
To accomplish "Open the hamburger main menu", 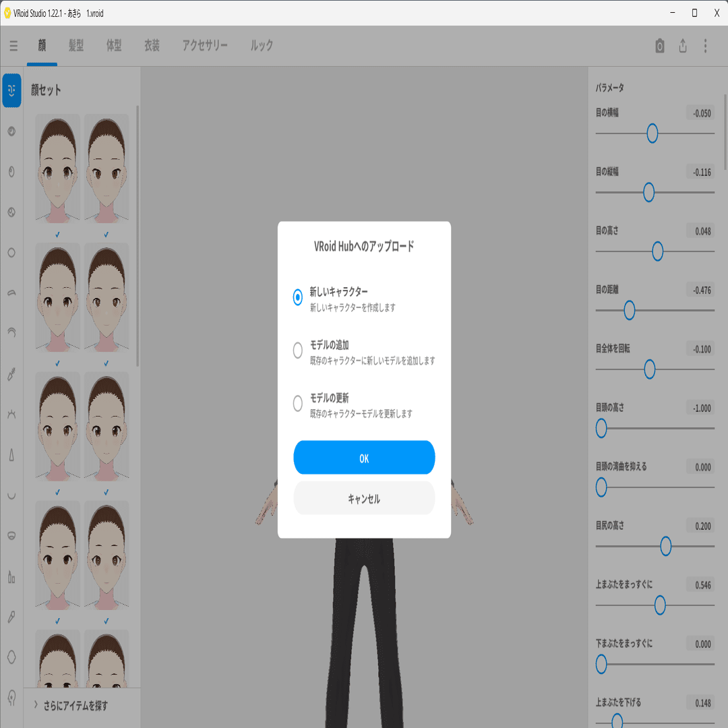I will (x=13, y=46).
